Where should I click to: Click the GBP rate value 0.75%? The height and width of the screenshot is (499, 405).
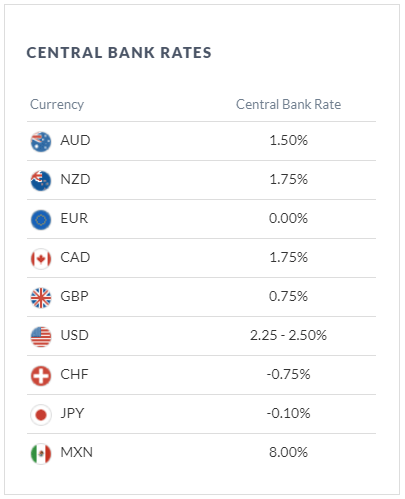(288, 296)
